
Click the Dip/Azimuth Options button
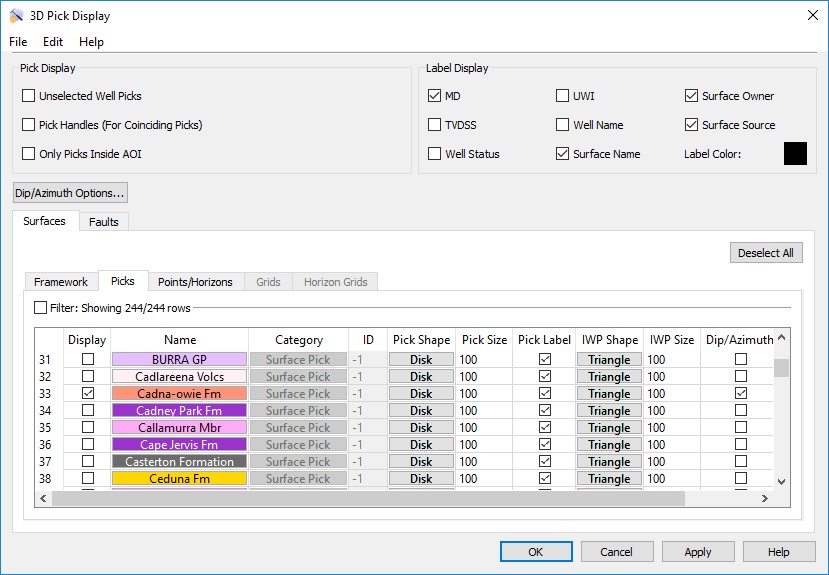click(70, 192)
